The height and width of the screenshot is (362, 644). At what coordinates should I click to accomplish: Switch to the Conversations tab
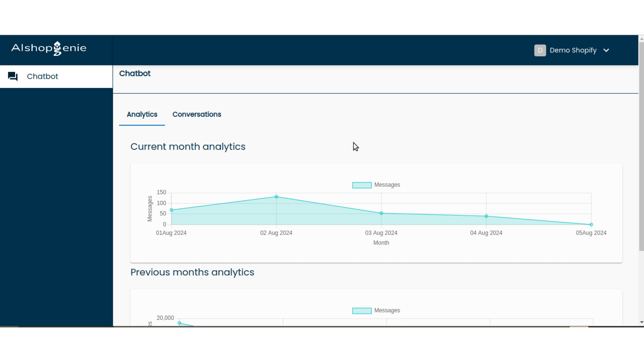point(196,114)
